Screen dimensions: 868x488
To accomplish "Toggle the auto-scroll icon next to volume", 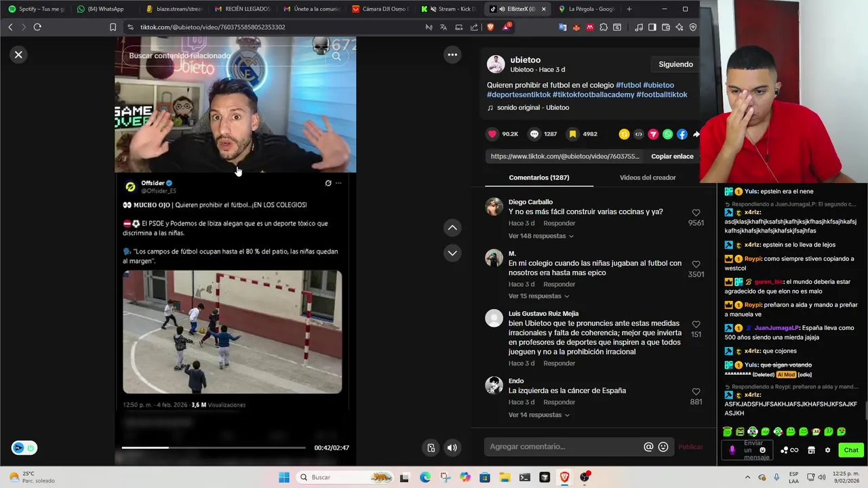I will click(x=431, y=447).
